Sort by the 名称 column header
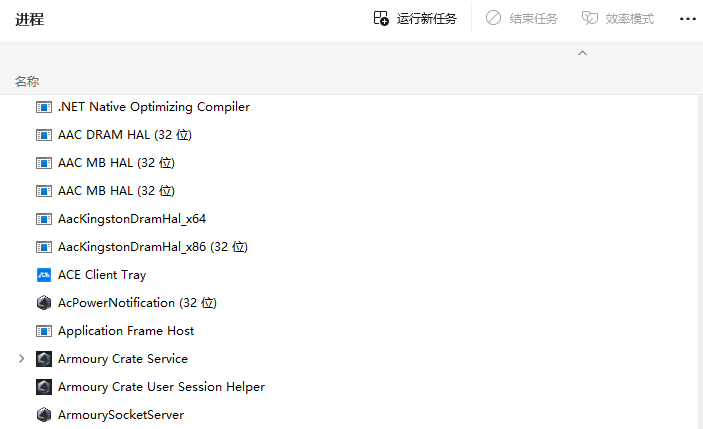The image size is (703, 429). point(27,81)
